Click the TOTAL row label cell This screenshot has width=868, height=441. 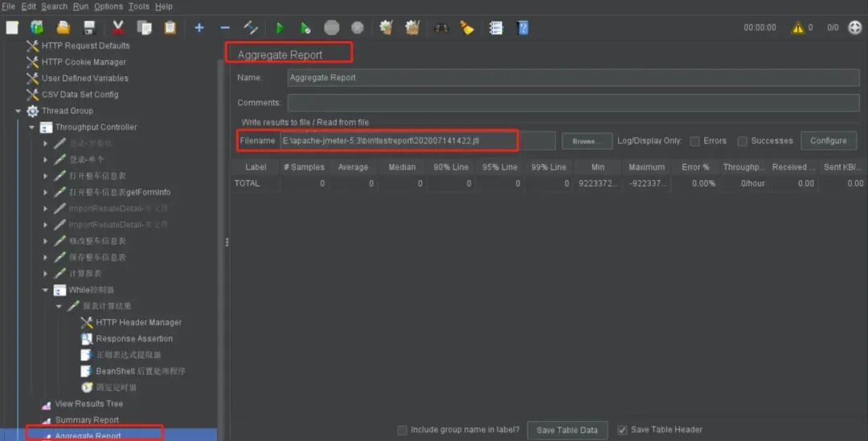tap(256, 183)
